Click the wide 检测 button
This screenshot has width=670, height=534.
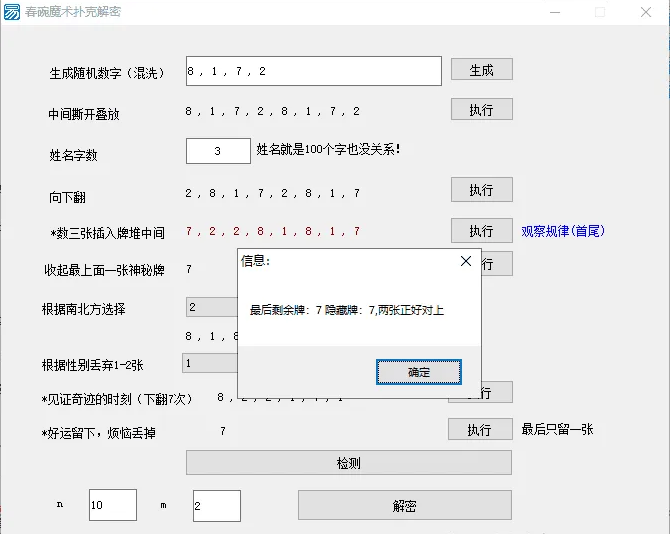coord(348,463)
